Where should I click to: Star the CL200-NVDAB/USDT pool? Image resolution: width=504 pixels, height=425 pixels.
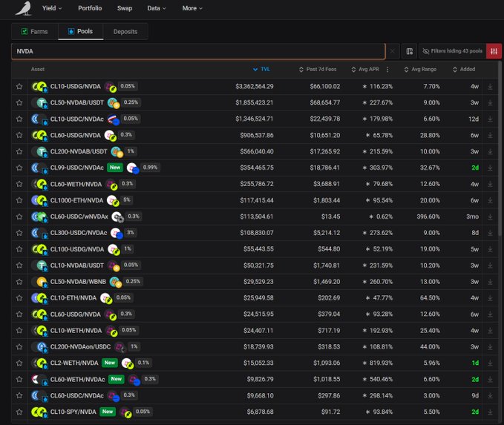[19, 151]
